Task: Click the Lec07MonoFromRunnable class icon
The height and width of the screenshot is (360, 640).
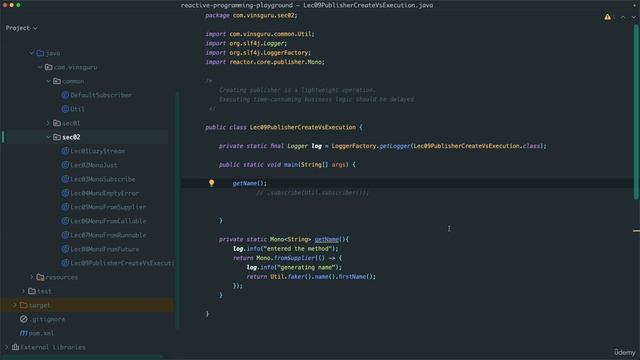Action: (65, 235)
